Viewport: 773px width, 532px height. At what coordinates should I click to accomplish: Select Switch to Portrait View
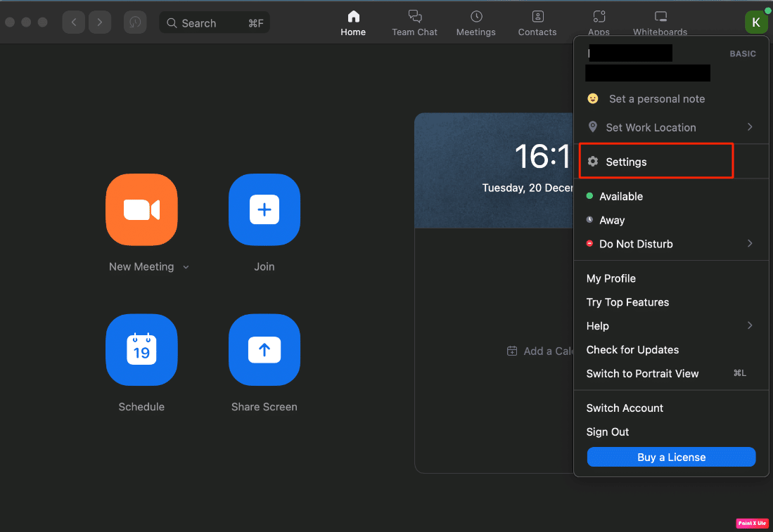click(x=671, y=373)
